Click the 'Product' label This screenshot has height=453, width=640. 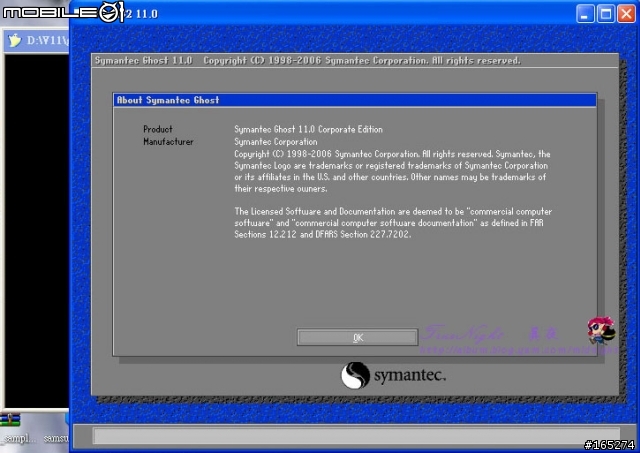(158, 129)
